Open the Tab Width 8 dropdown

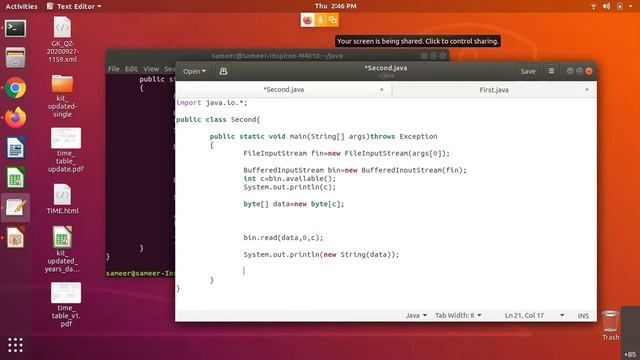pyautogui.click(x=458, y=316)
